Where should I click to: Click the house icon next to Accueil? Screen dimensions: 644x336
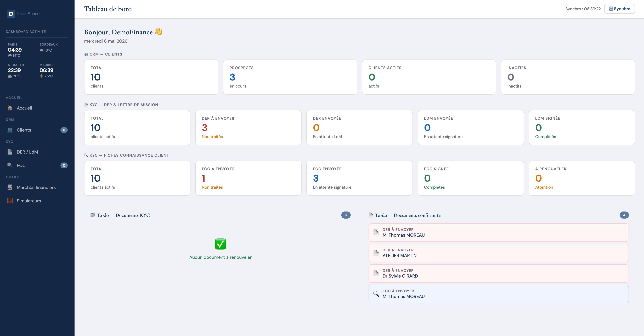coord(10,108)
